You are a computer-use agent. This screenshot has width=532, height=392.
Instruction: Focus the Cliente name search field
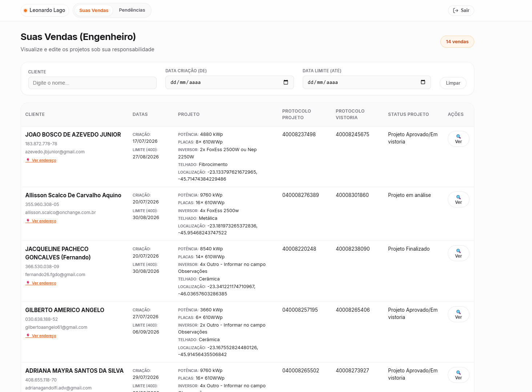[92, 83]
